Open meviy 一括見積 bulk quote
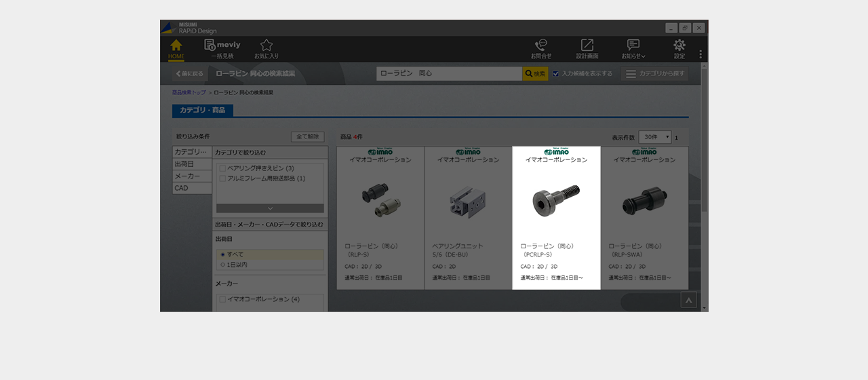 (221, 48)
